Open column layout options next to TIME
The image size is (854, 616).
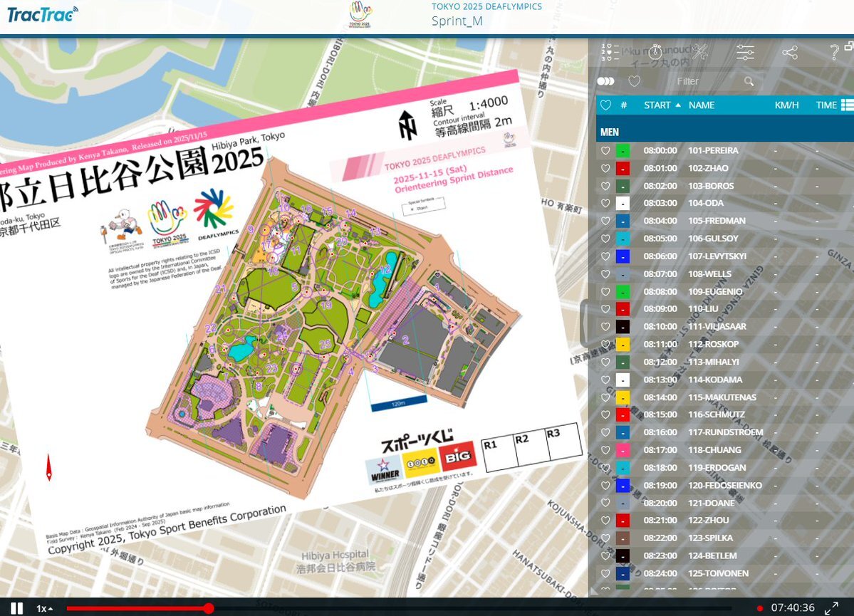pyautogui.click(x=847, y=105)
